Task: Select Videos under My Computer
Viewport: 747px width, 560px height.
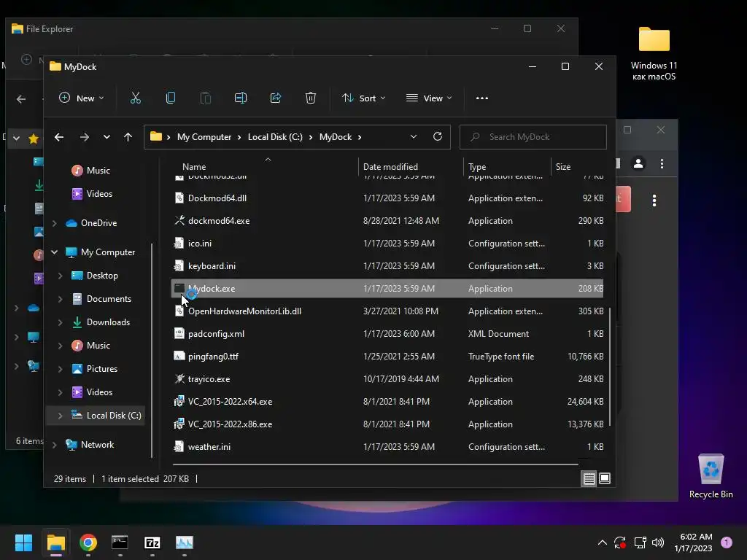Action: pos(99,392)
